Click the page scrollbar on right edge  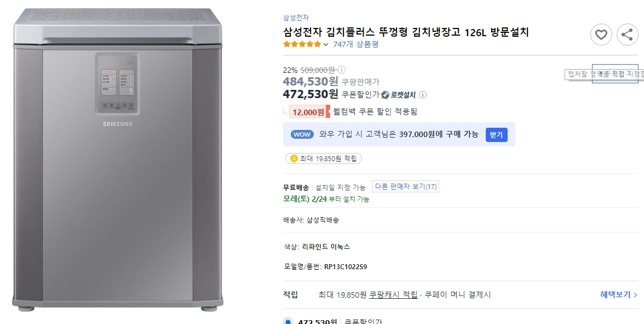[x=642, y=162]
